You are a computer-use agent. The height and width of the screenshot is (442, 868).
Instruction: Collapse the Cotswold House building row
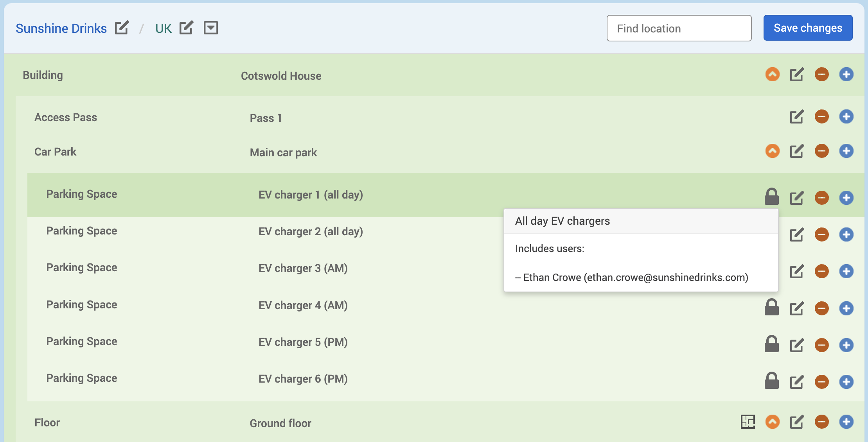[772, 74]
